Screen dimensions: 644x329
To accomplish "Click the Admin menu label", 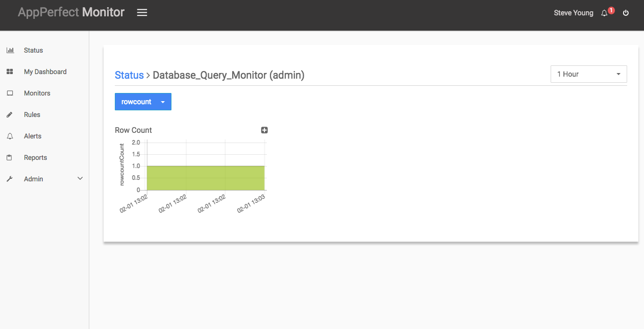I will pyautogui.click(x=34, y=179).
